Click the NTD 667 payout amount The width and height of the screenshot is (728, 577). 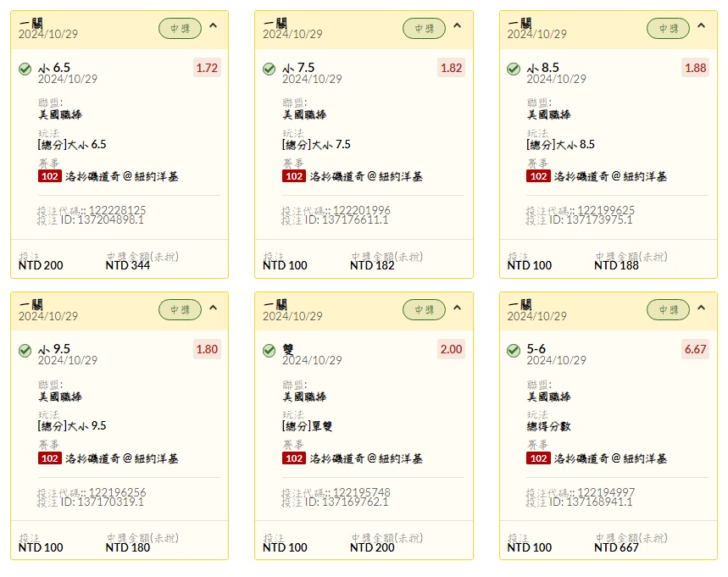[617, 547]
